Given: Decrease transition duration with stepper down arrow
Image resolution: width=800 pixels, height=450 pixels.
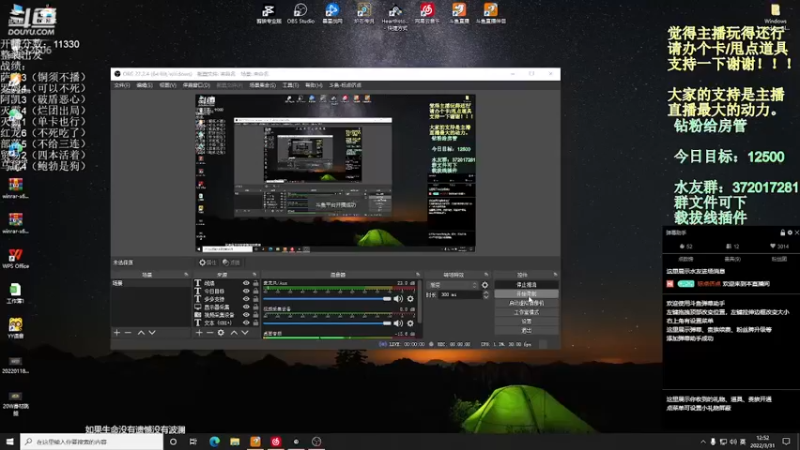Looking at the screenshot, I should click(486, 297).
